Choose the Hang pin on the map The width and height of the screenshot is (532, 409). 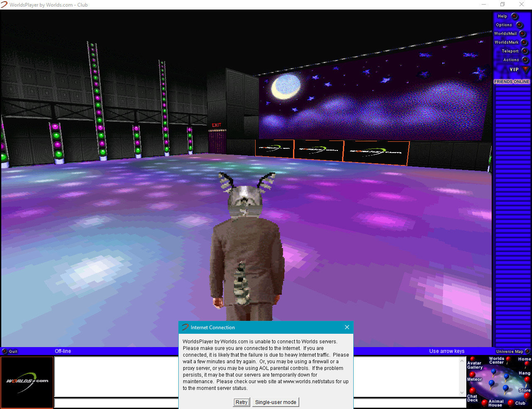(527, 379)
